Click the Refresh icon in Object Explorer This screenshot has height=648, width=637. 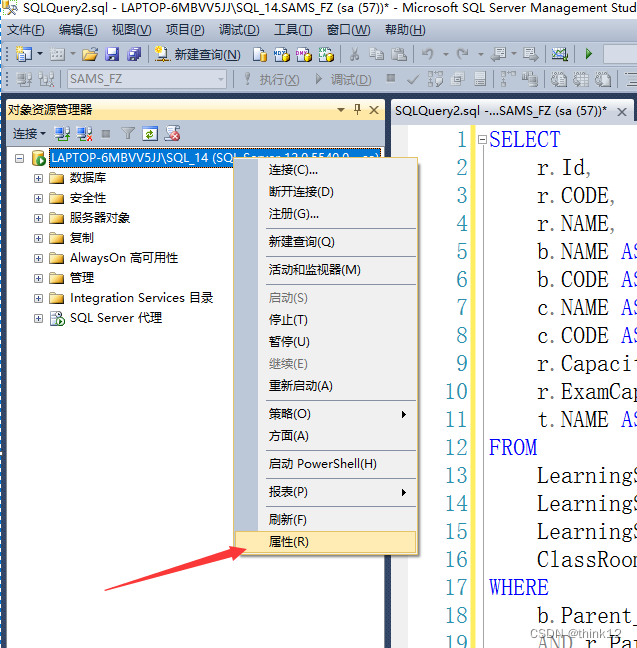150,133
